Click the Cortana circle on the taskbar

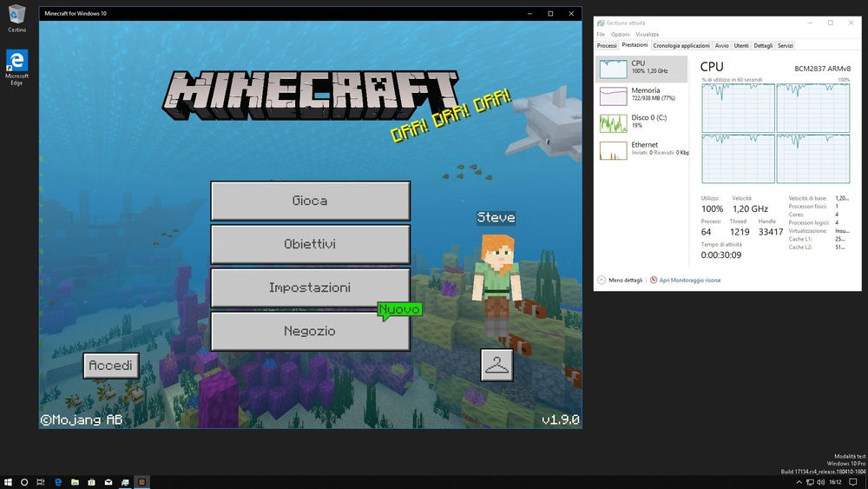click(x=24, y=481)
